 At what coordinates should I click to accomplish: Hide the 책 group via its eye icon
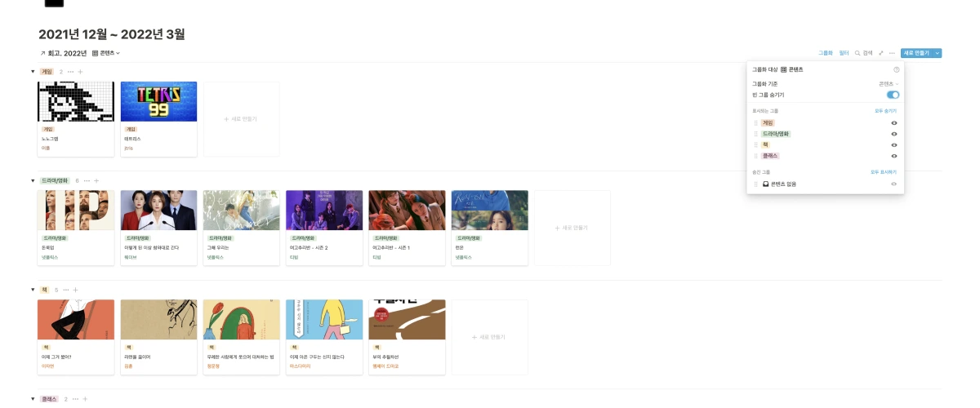coord(894,144)
